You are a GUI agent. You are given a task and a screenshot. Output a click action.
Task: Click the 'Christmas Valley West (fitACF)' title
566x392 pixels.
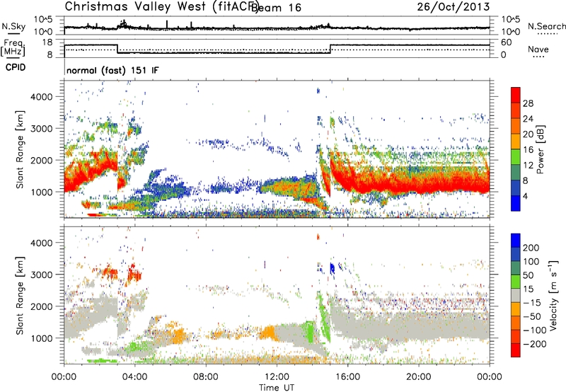pyautogui.click(x=161, y=6)
